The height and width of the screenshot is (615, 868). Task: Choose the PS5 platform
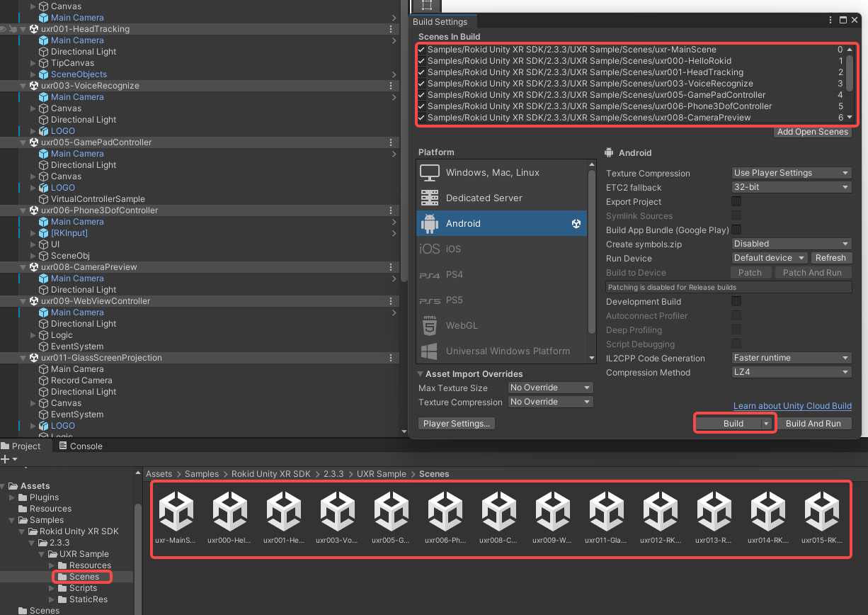pos(501,300)
